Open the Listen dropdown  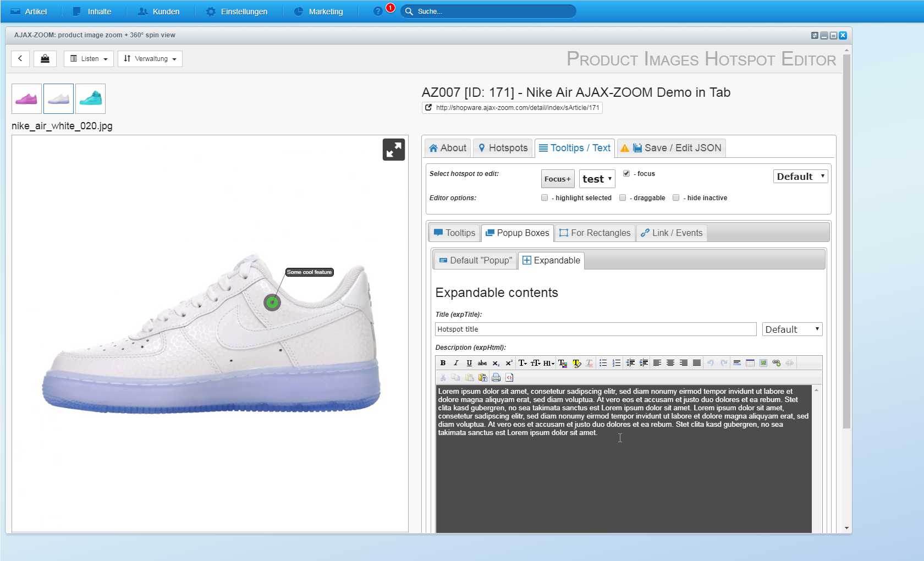coord(89,58)
